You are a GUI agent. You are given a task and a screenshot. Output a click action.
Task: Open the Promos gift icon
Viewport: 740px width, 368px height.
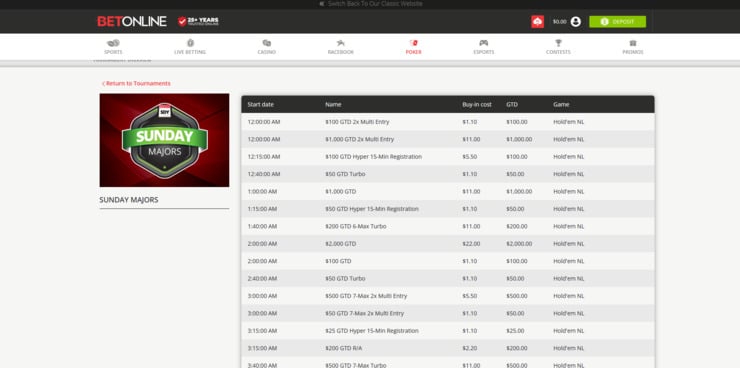pyautogui.click(x=633, y=43)
